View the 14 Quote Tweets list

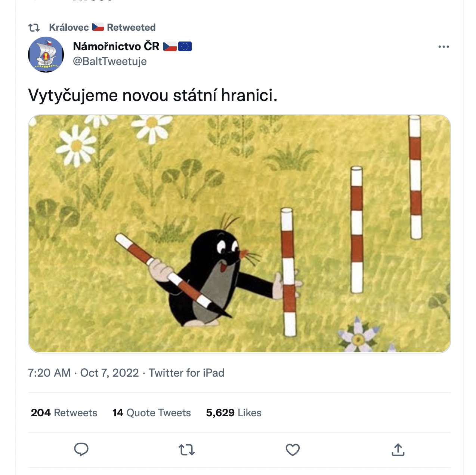point(152,413)
